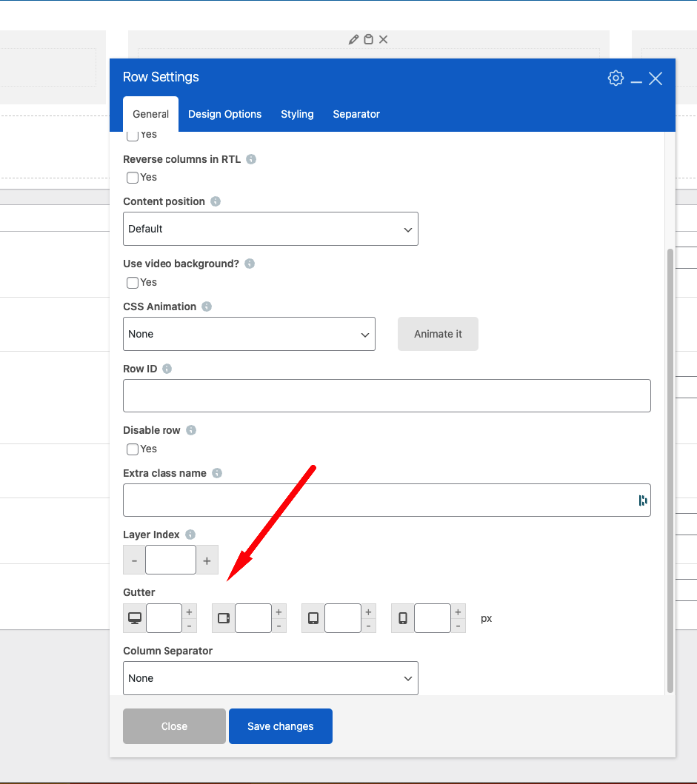Open the CSS Animation dropdown
Viewport: 697px width, 784px height.
coord(249,334)
